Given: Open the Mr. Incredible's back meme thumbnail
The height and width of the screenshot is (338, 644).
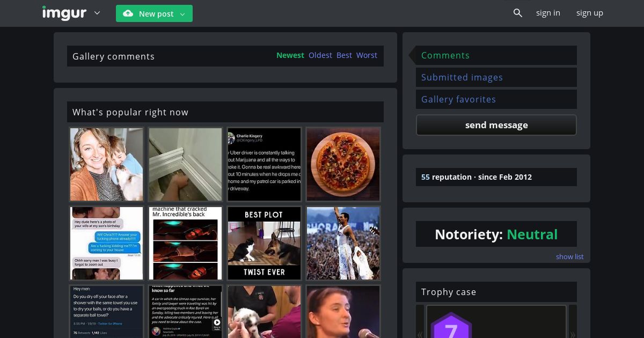Looking at the screenshot, I should (x=185, y=243).
